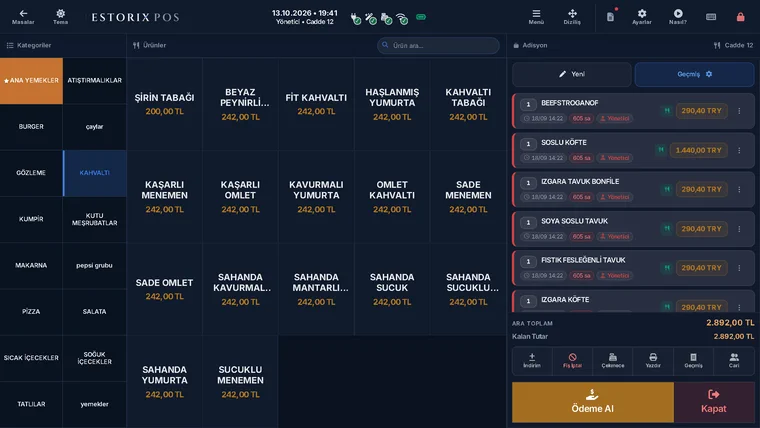Click the Kategoriler panel header
This screenshot has height=428, width=760.
point(29,45)
